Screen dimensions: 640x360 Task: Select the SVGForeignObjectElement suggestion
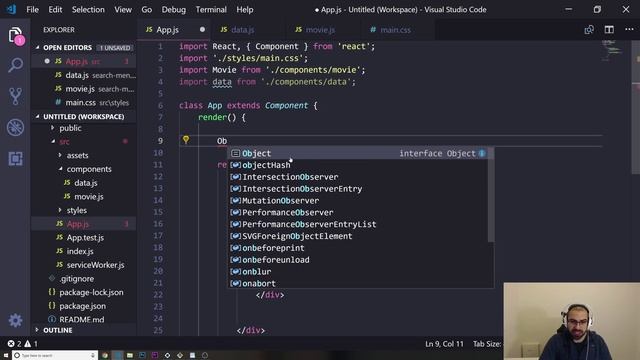point(359,236)
